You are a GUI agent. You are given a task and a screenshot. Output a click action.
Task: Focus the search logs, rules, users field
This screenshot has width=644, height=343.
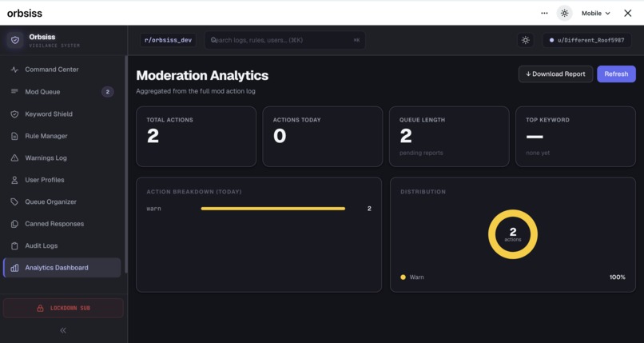tap(285, 40)
